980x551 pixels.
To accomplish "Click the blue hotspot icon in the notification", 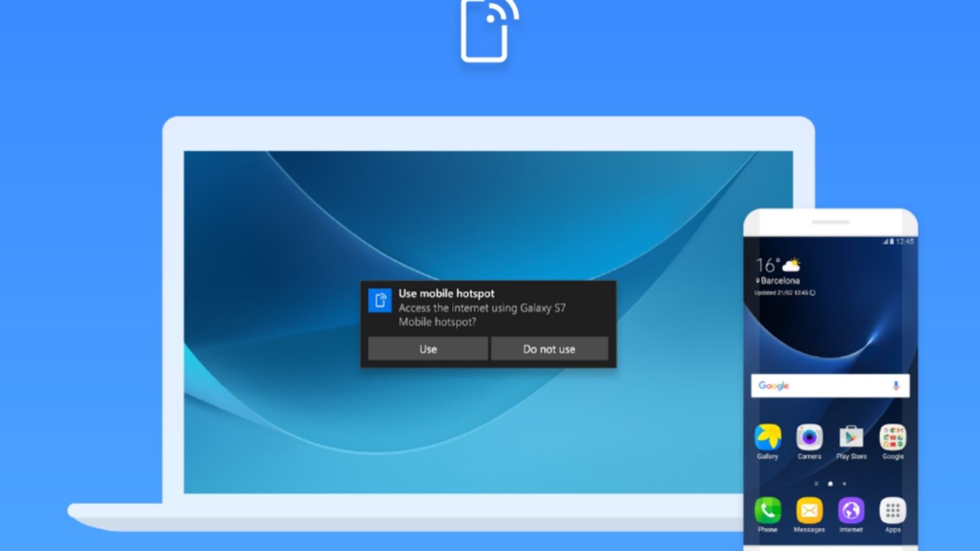I will coord(380,301).
